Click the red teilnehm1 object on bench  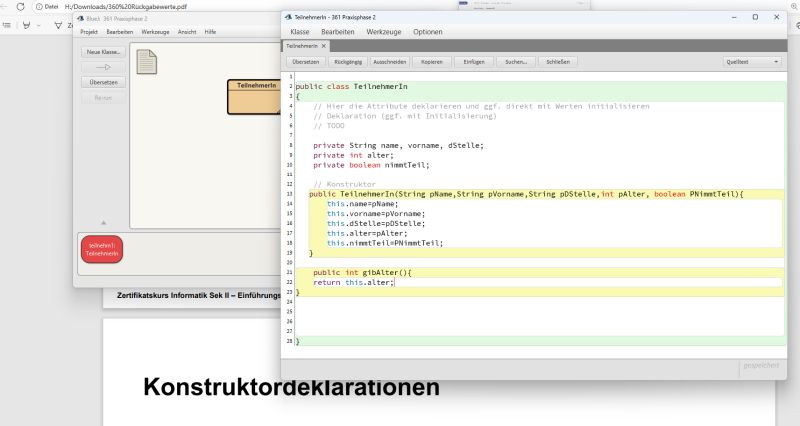102,250
